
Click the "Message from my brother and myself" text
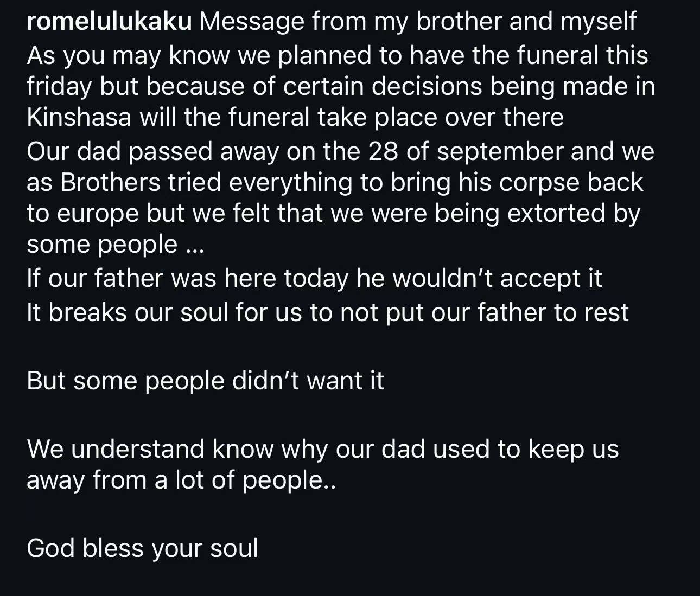click(x=418, y=22)
